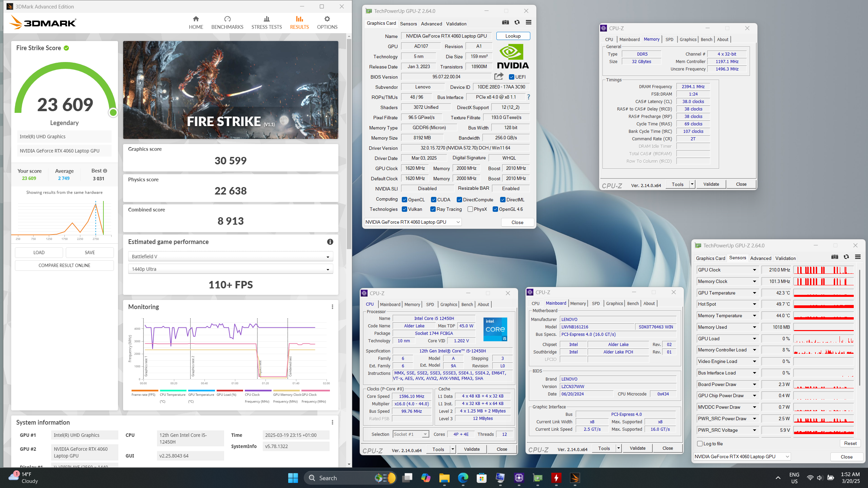Screen dimensions: 868x488
Task: Open CPU-Z taskbar icon
Action: tap(519, 478)
